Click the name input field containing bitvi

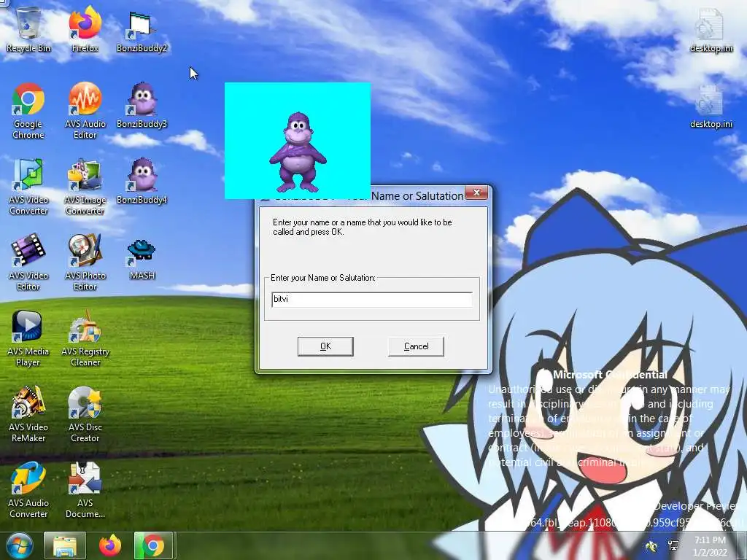tap(371, 299)
